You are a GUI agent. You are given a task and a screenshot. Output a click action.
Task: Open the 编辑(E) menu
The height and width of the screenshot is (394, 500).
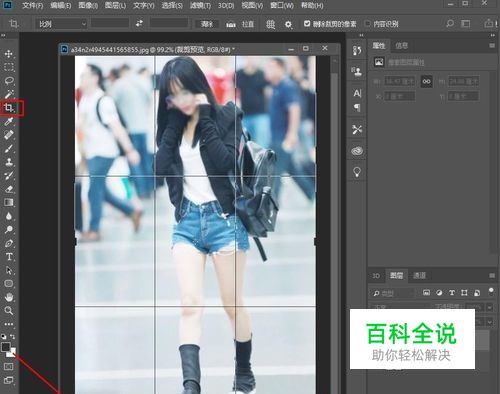tap(61, 6)
